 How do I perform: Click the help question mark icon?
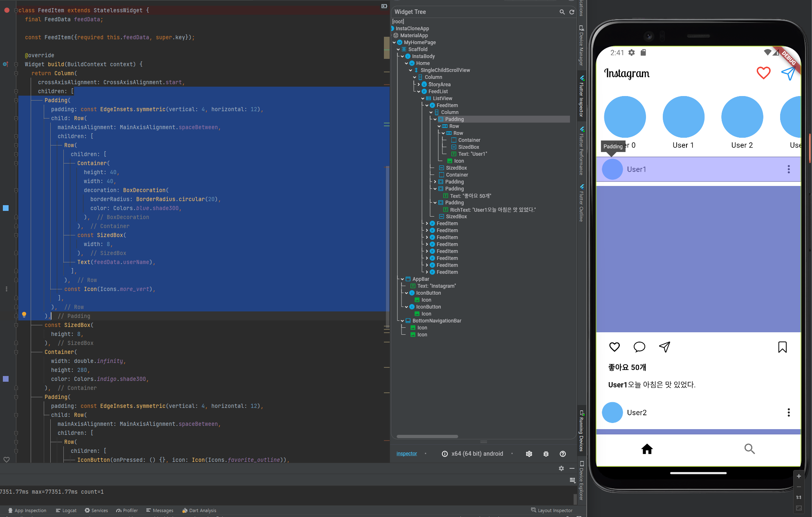(x=563, y=454)
